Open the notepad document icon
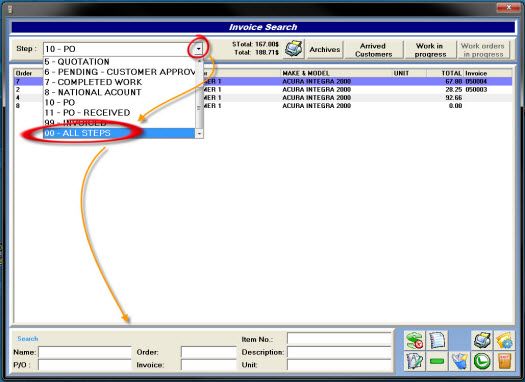 437,340
